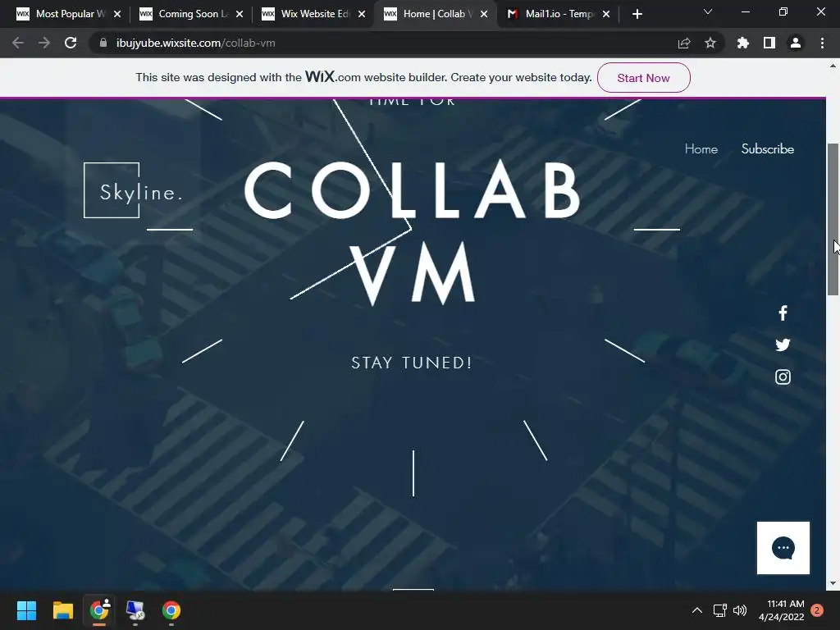840x630 pixels.
Task: Open Chrome three-dot menu
Action: coord(822,43)
